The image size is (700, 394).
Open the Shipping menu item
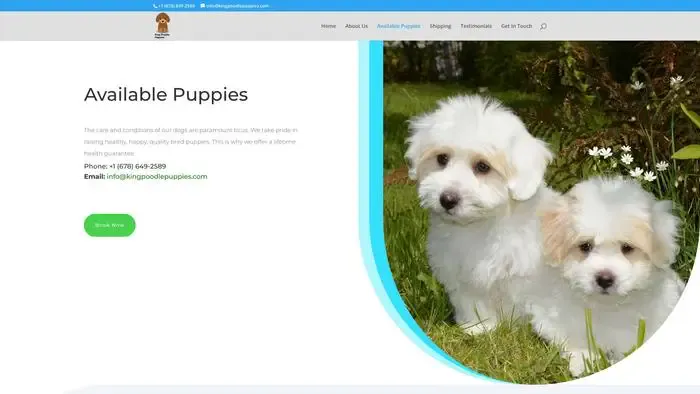coord(440,26)
